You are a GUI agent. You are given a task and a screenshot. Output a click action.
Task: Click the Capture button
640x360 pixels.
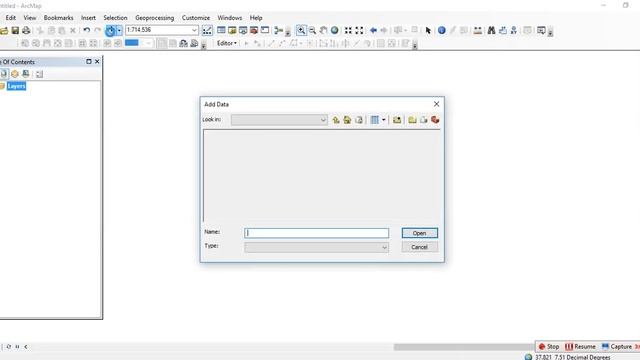[x=617, y=347]
